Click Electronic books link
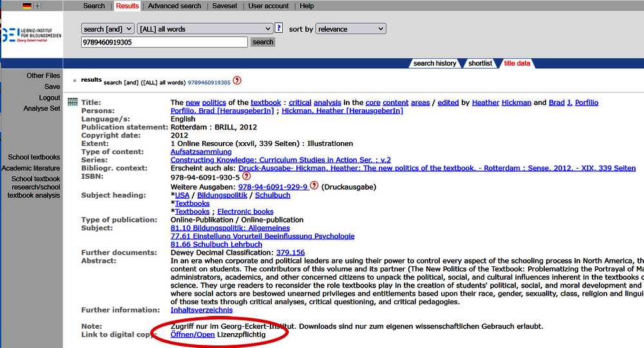 (245, 212)
